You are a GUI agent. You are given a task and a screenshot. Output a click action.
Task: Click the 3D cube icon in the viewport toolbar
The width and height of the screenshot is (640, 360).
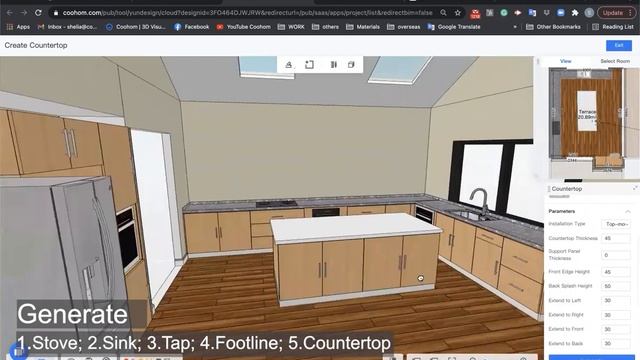click(351, 64)
